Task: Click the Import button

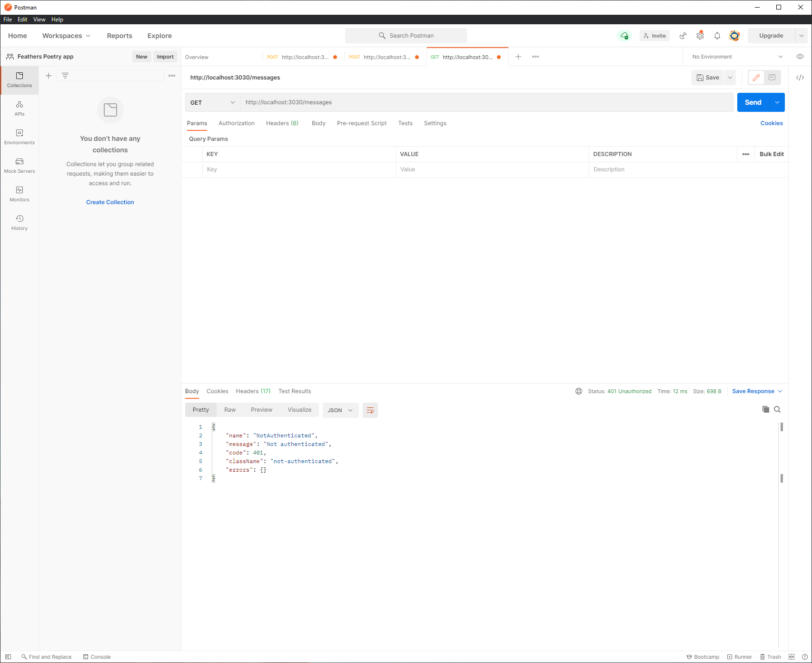Action: (x=165, y=57)
